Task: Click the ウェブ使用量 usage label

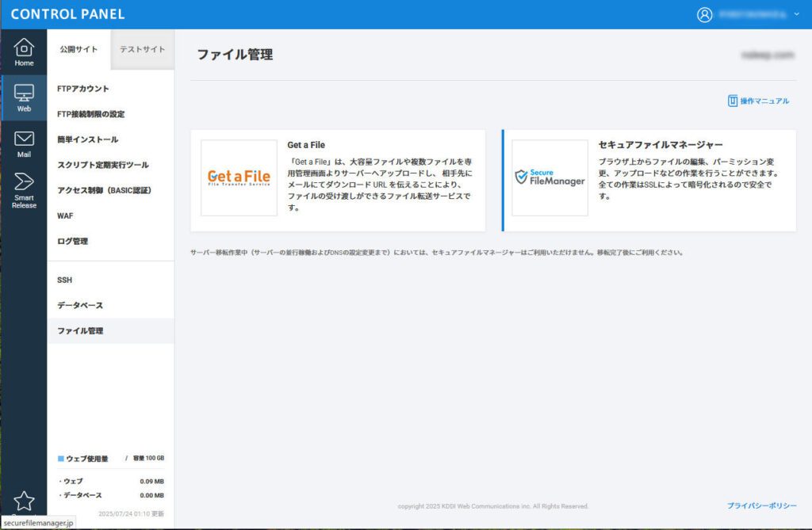Action: (87, 459)
